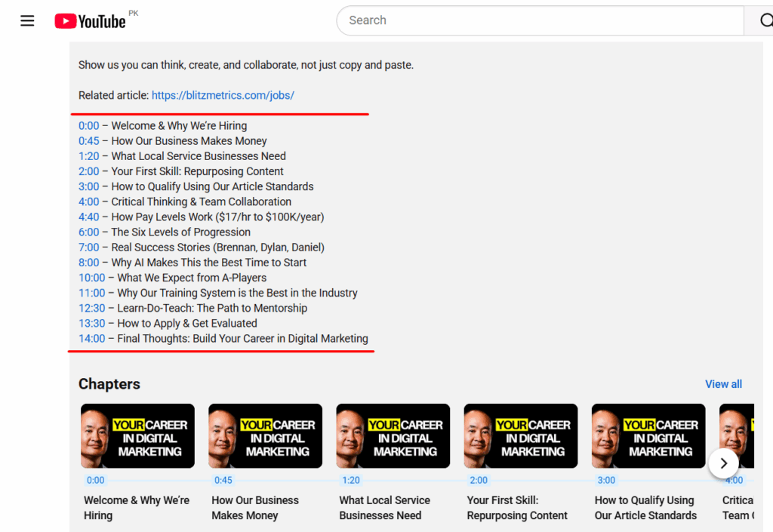Click text 'Learn-Do-Teach: The Path to Mentorship'
This screenshot has width=773, height=532.
pos(212,309)
